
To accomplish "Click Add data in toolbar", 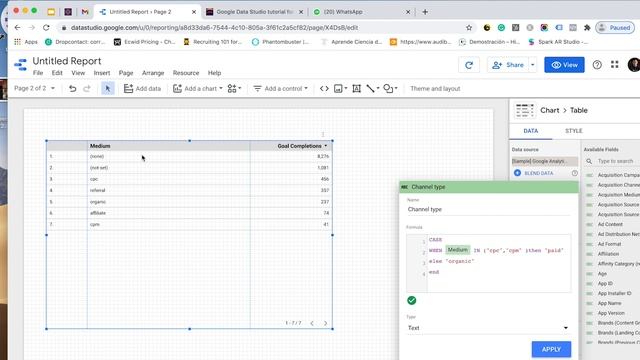I will tap(142, 89).
